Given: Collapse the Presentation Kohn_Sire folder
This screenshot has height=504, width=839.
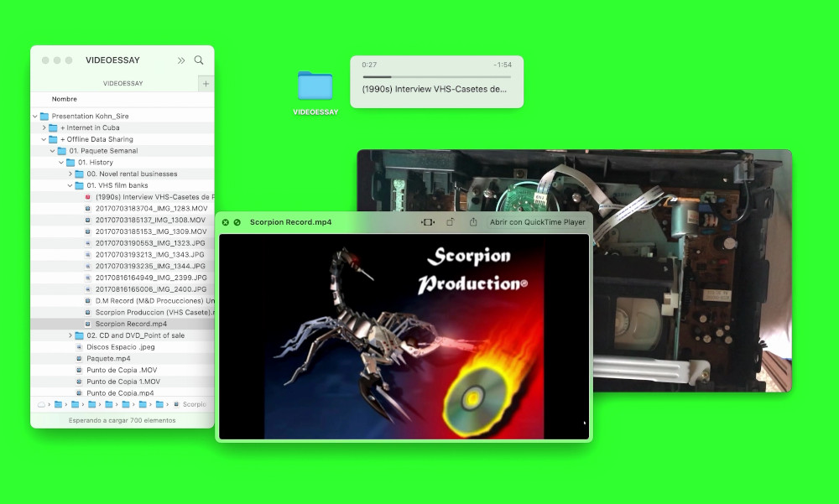Looking at the screenshot, I should pyautogui.click(x=34, y=116).
